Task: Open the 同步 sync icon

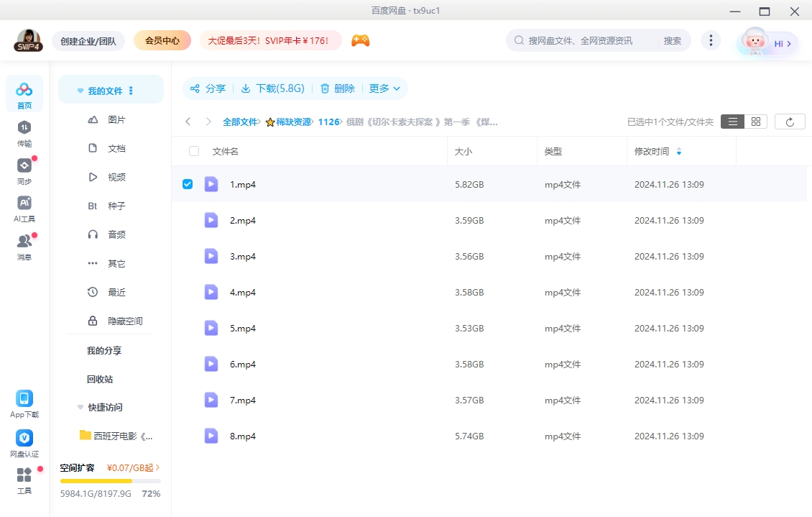Action: pyautogui.click(x=24, y=171)
